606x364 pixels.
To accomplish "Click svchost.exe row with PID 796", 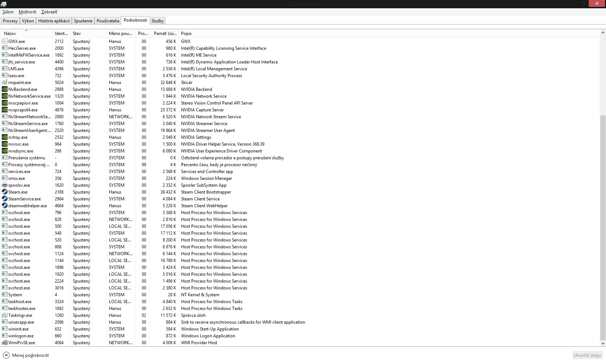I will 300,213.
